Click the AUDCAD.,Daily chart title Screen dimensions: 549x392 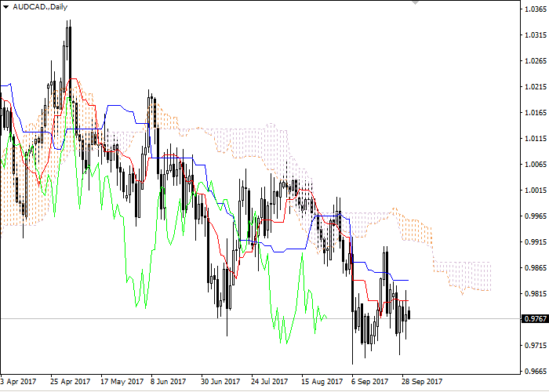pyautogui.click(x=40, y=7)
